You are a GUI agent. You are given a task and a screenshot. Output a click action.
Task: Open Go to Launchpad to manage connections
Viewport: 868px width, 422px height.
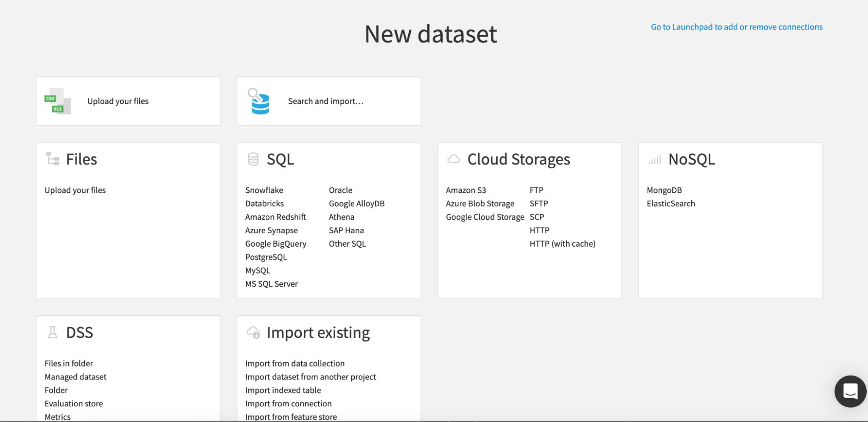[x=736, y=26]
